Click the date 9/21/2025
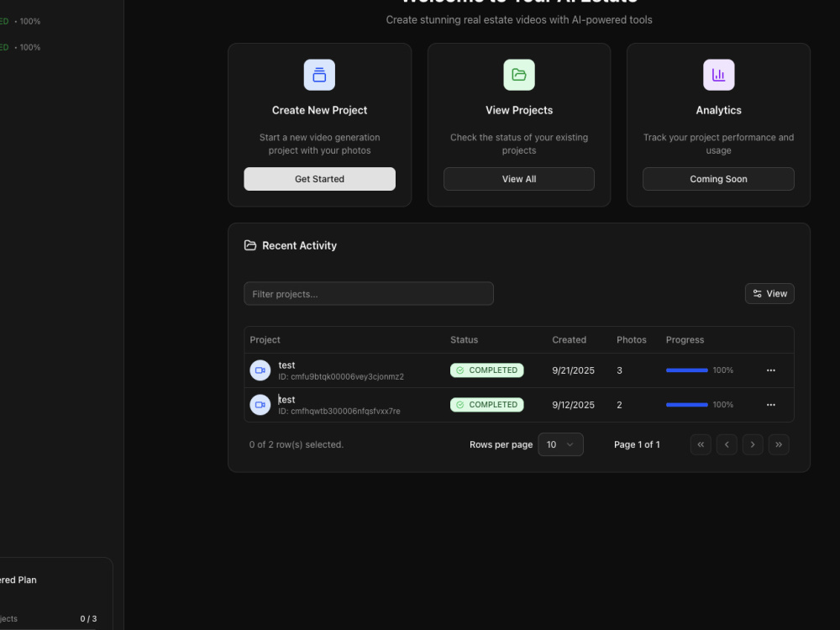The width and height of the screenshot is (840, 630). point(573,370)
